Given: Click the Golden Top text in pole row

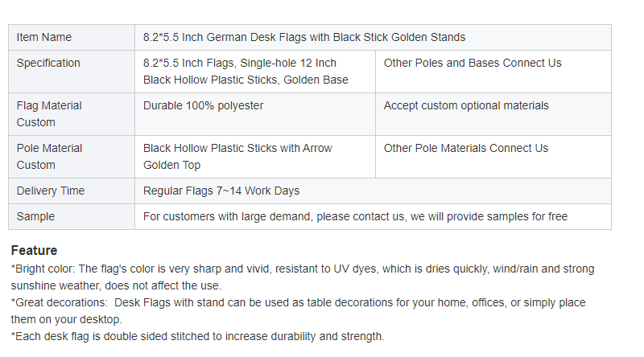Looking at the screenshot, I should [x=171, y=165].
